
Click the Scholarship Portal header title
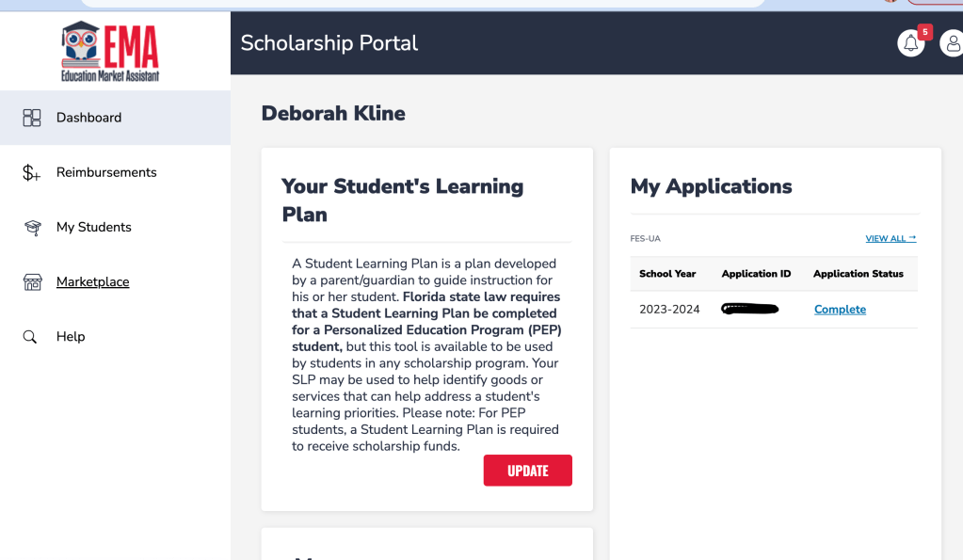329,43
